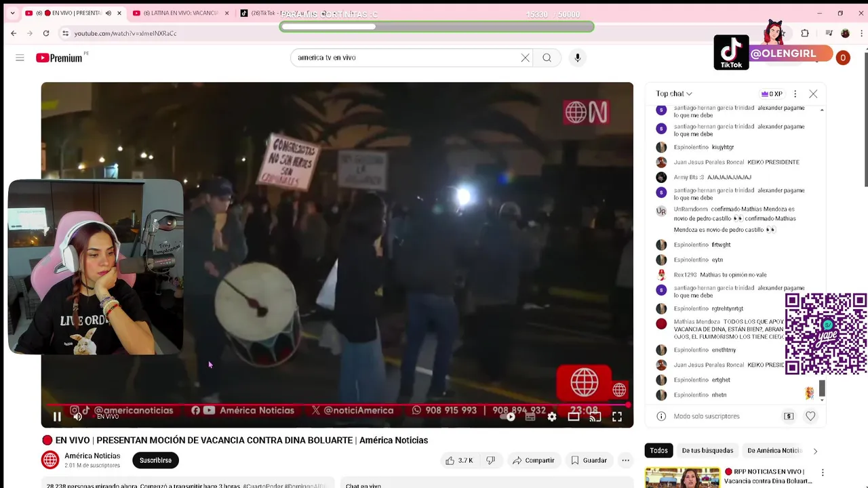This screenshot has height=488, width=868.
Task: Send heart reaction in chat
Action: [810, 416]
